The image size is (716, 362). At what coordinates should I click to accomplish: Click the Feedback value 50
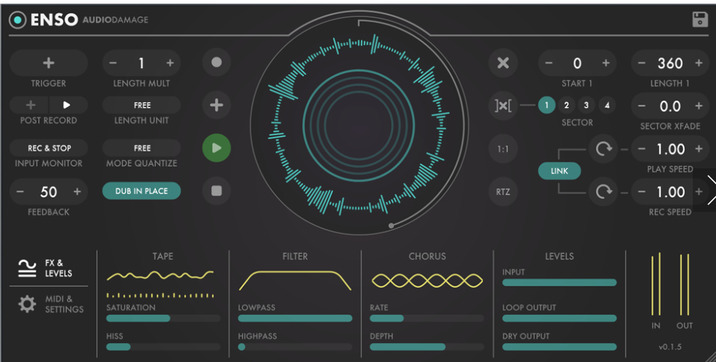coord(48,192)
